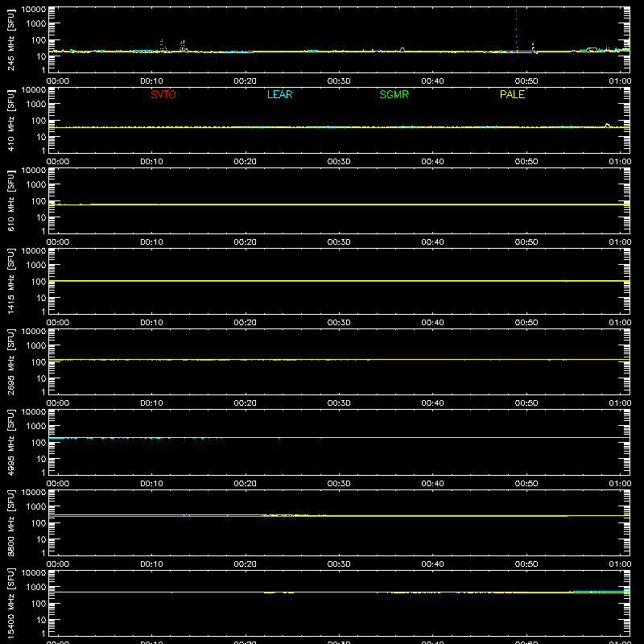
Task: Select the "610 MHz [SFU]" axis title
Action: click(x=10, y=200)
